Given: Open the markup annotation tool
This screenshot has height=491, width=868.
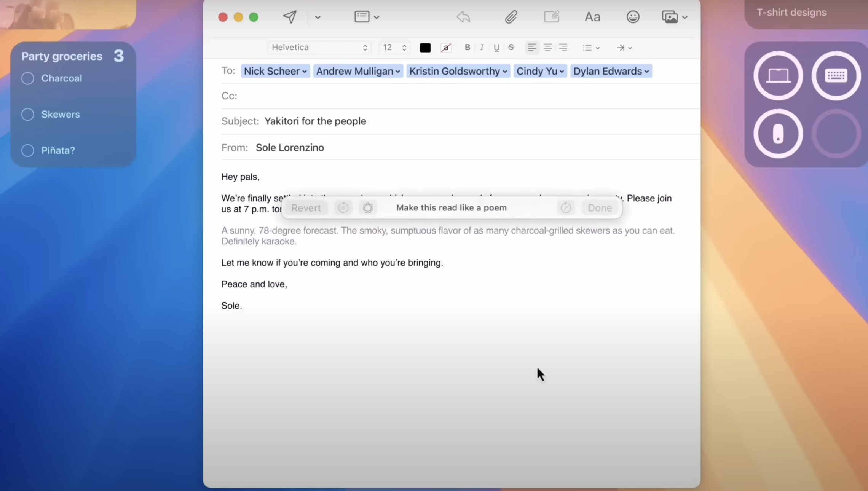Looking at the screenshot, I should pos(551,17).
